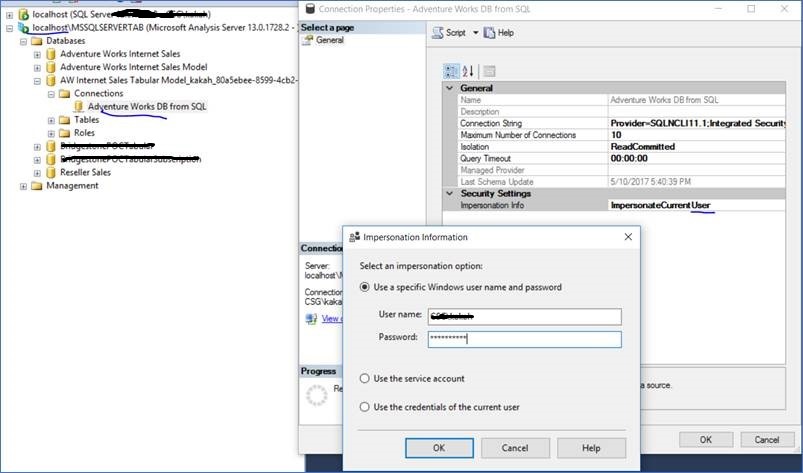
Task: Select 'Use the service account' option
Action: [x=364, y=378]
